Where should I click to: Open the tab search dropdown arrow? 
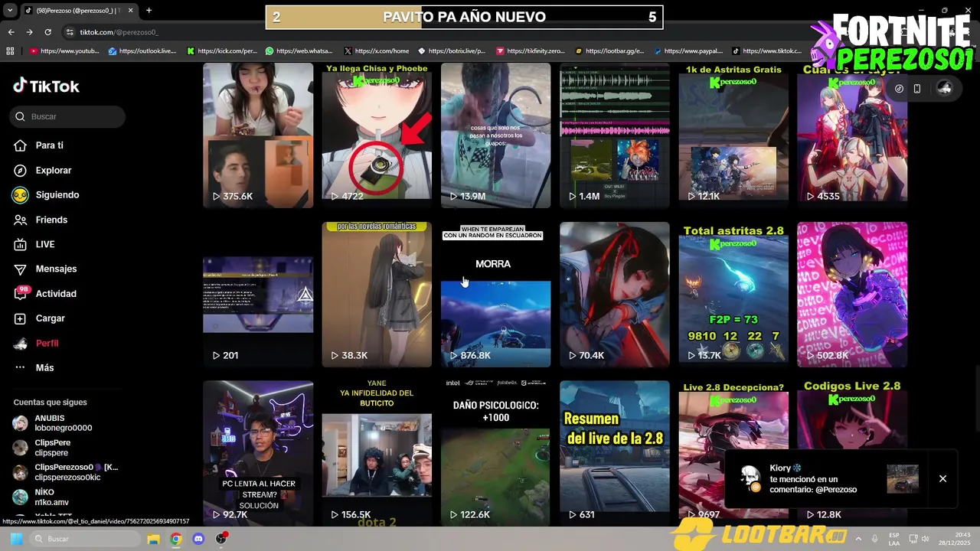coord(8,10)
